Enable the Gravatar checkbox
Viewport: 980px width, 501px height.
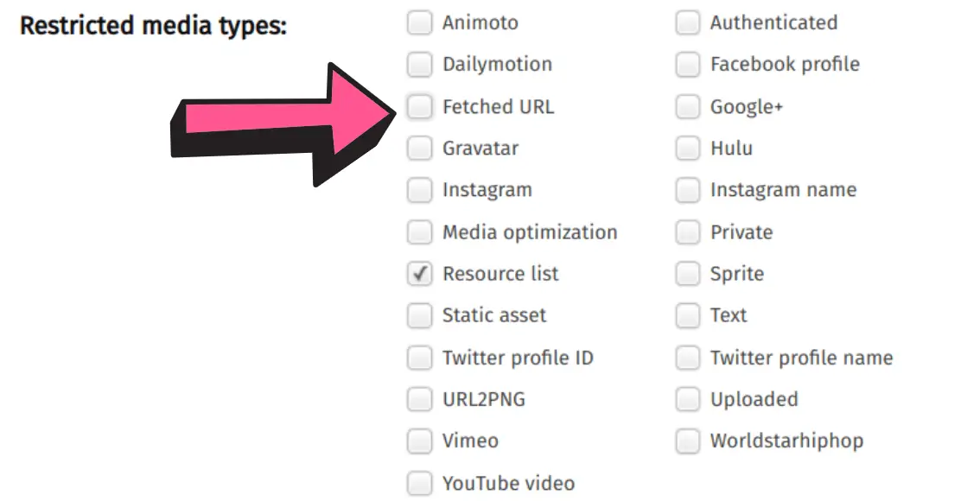(420, 148)
